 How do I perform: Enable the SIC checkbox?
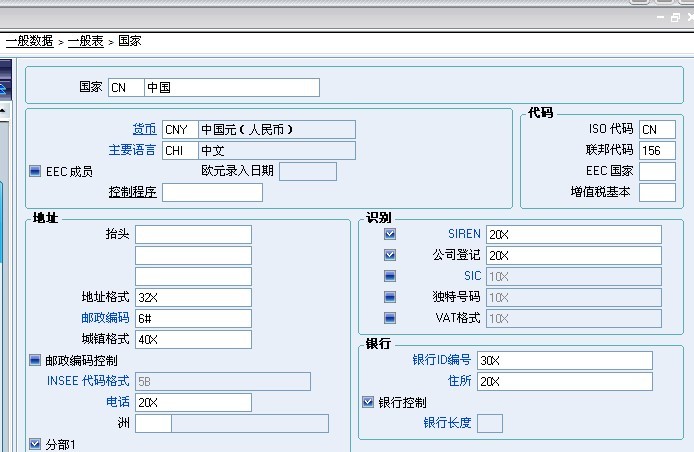click(x=390, y=276)
